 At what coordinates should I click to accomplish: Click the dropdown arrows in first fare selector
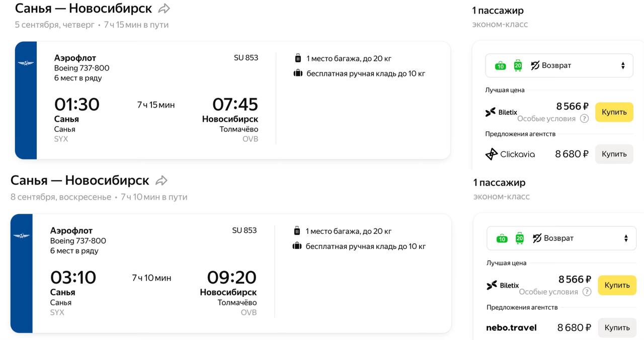(623, 65)
